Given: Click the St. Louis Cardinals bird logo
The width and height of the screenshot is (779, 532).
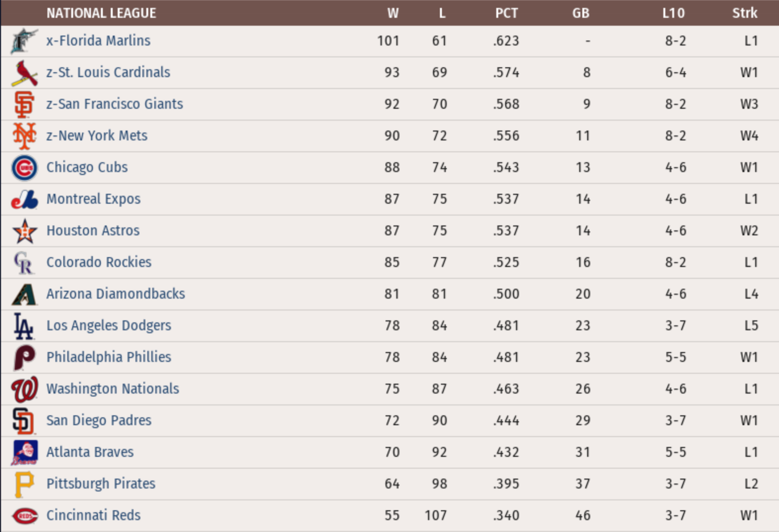Looking at the screenshot, I should coord(24,73).
